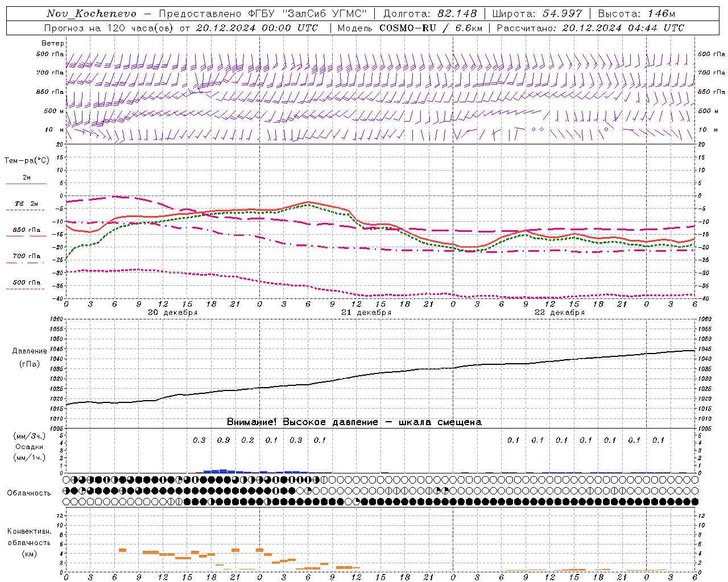Click the Тем-ра(°C) temperature panel label
The image size is (728, 582).
click(27, 161)
